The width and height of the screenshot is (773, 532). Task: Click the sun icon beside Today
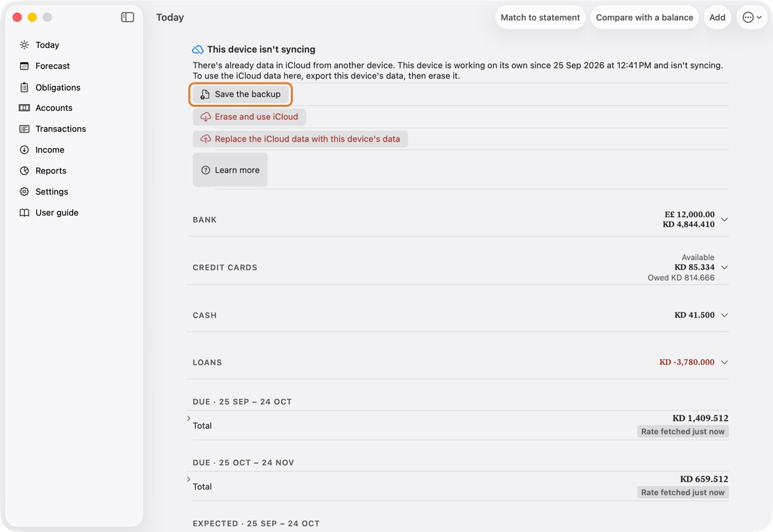tap(24, 45)
